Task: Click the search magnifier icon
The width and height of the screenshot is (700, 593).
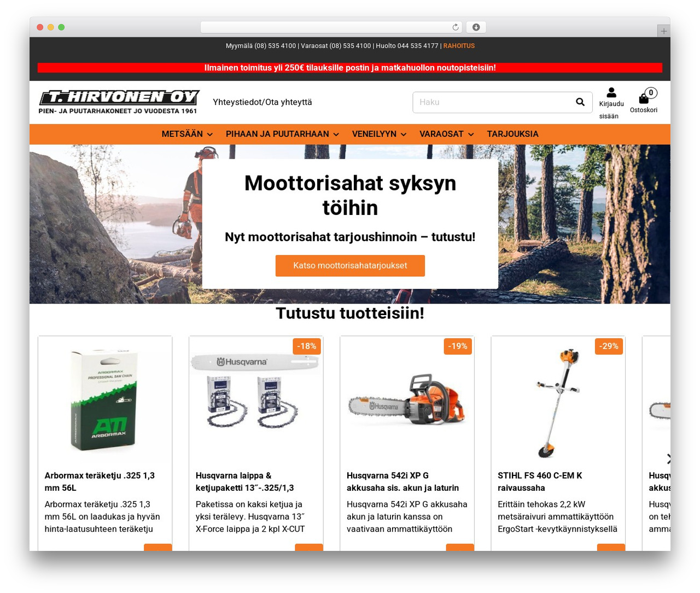Action: coord(580,102)
